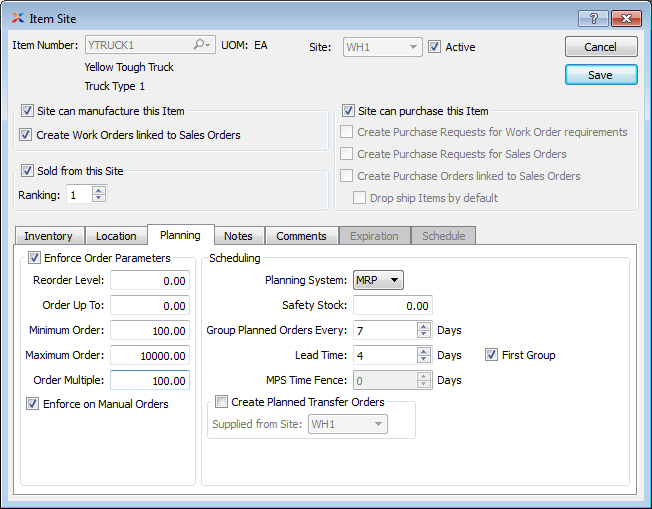Image resolution: width=652 pixels, height=509 pixels.
Task: Decrease Ranking with the down arrow
Action: (98, 199)
